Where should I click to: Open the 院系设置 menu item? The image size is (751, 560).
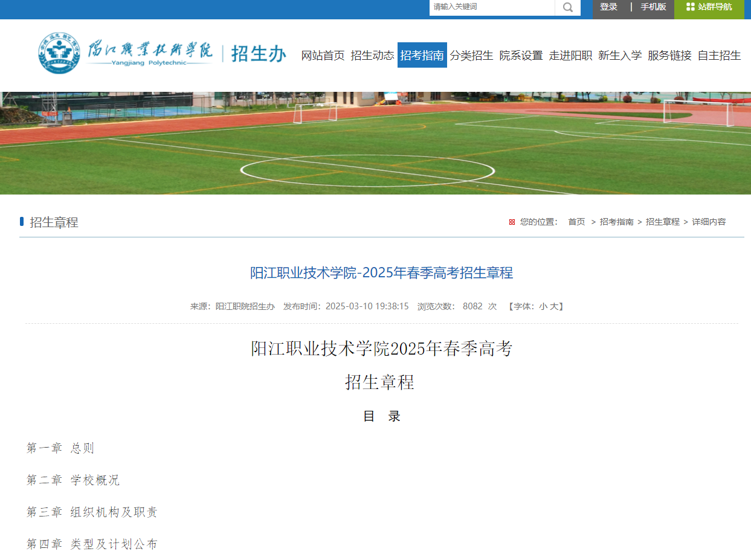click(x=520, y=55)
